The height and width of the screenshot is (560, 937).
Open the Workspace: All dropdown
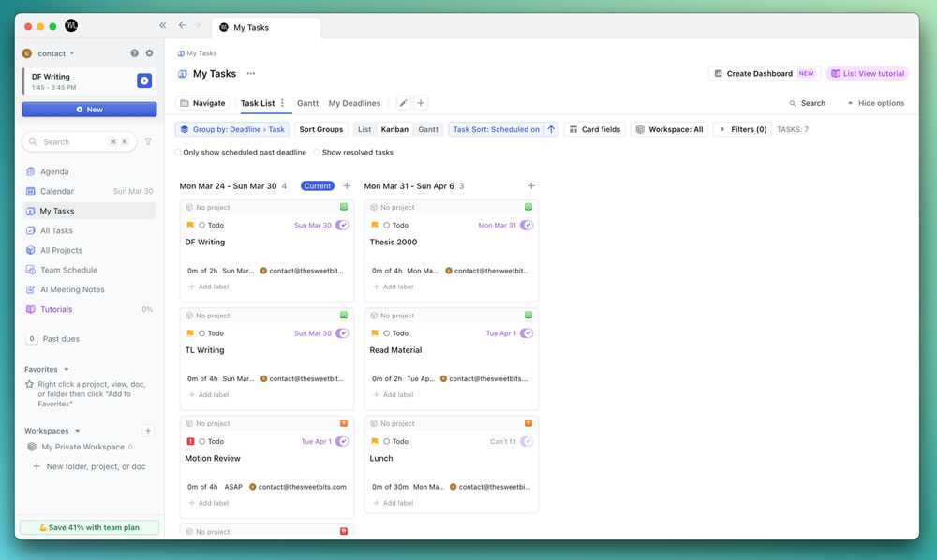[x=669, y=129]
